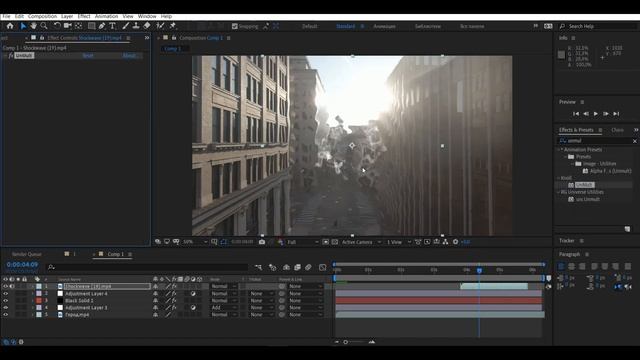Screen dimensions: 640x360
Task: Switch to the Standard workspace
Action: (345, 26)
